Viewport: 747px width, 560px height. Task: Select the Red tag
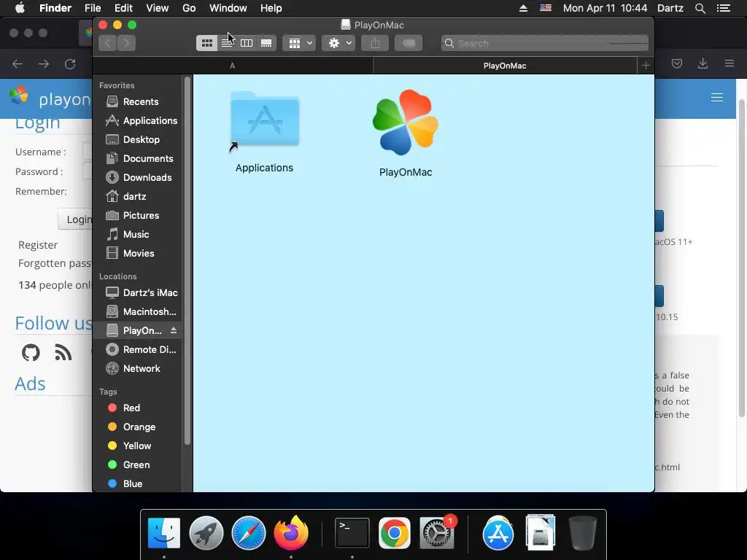tap(138, 408)
